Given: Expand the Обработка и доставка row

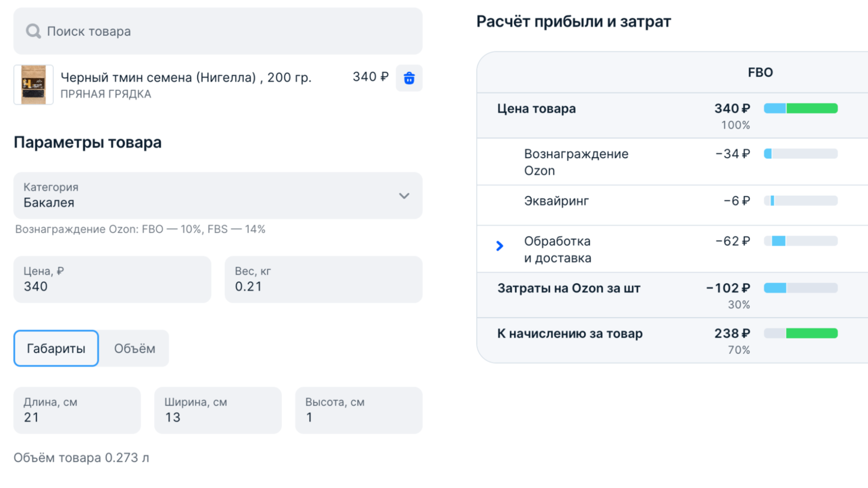Looking at the screenshot, I should (x=500, y=247).
